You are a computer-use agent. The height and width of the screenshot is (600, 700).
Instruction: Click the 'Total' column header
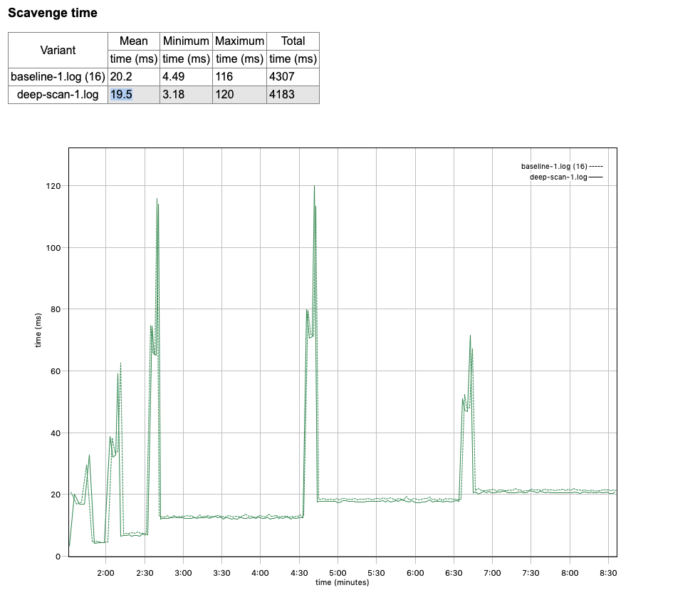tap(293, 41)
